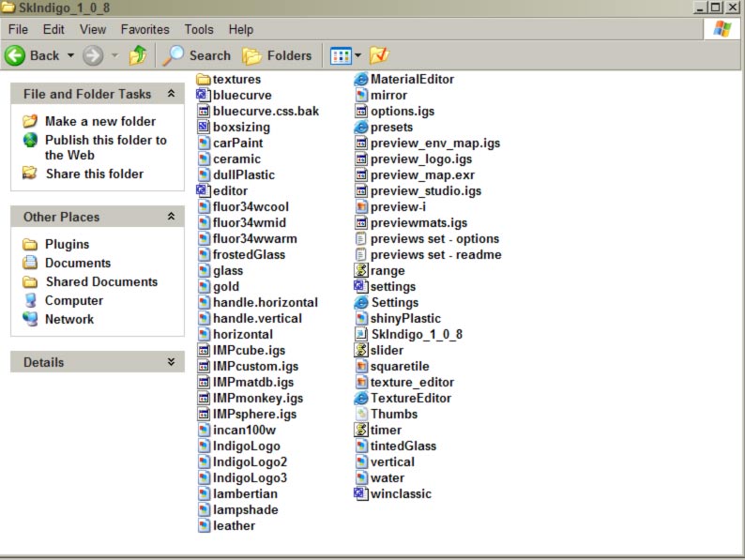Select the winclassic stylesheet icon
Screen dimensions: 745x560
361,493
